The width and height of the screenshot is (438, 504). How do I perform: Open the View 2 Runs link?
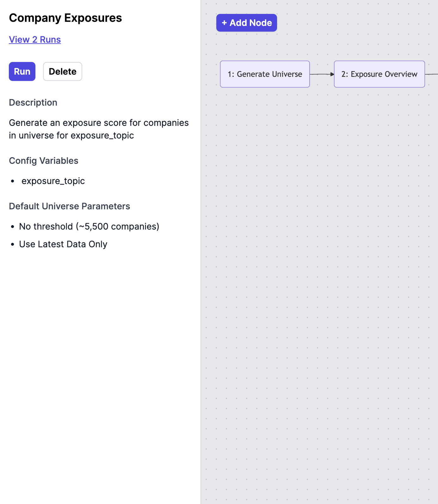pyautogui.click(x=35, y=40)
